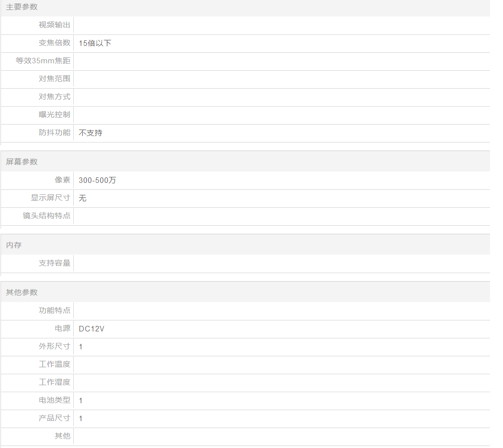Screen dimensions: 503x448
Task: Click the 支持容量 row label
Action: 54,263
